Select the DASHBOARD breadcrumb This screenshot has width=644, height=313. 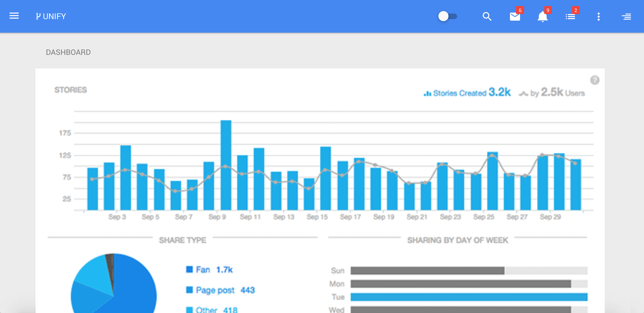pyautogui.click(x=68, y=52)
